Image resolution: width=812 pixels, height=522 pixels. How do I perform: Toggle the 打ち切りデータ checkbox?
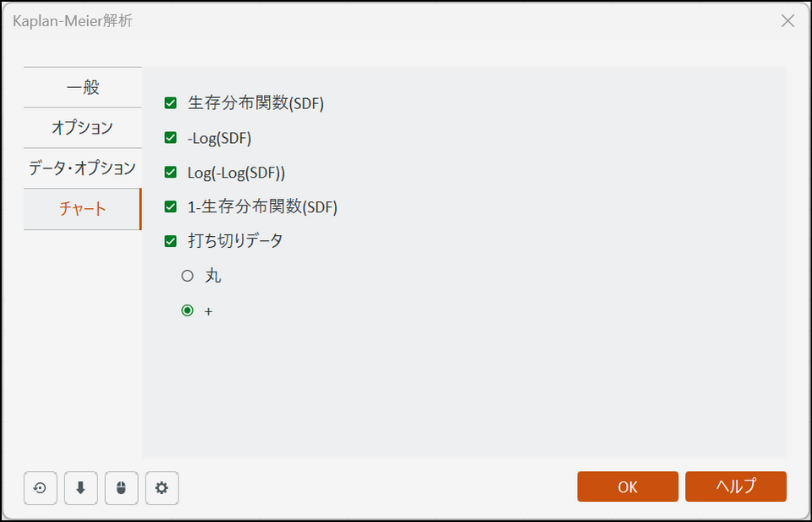tap(171, 240)
